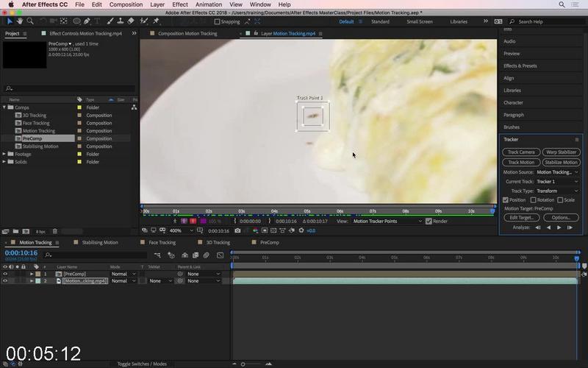The image size is (588, 368).
Task: Select the Pan Behind anchor point tool
Action: tap(64, 21)
